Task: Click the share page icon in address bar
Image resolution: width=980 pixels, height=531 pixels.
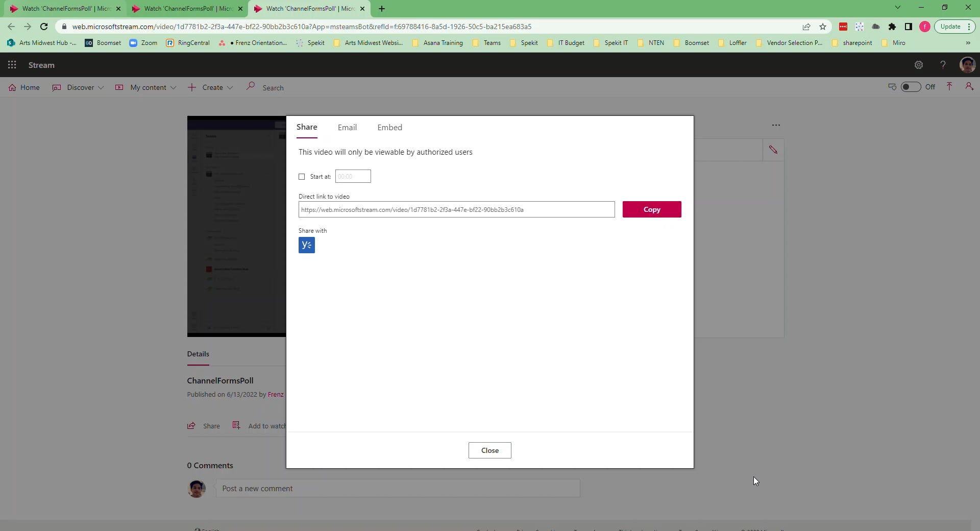Action: (x=806, y=27)
